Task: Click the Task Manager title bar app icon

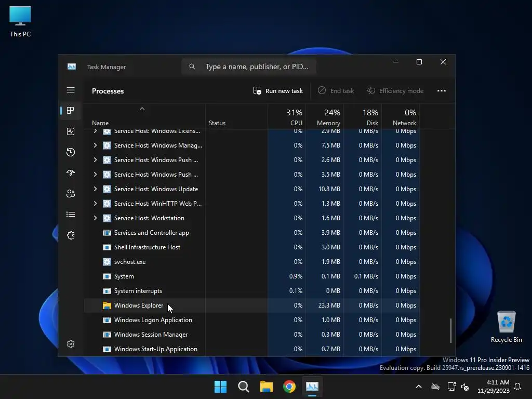Action: 72,66
